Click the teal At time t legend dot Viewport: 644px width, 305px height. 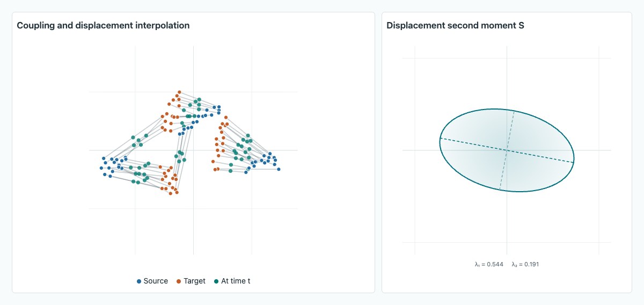coord(217,281)
